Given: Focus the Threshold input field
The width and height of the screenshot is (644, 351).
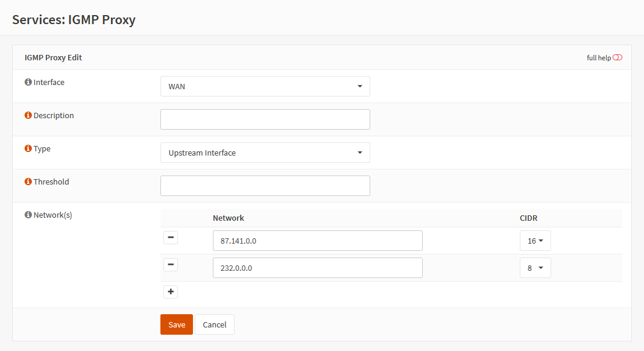Looking at the screenshot, I should coord(265,186).
